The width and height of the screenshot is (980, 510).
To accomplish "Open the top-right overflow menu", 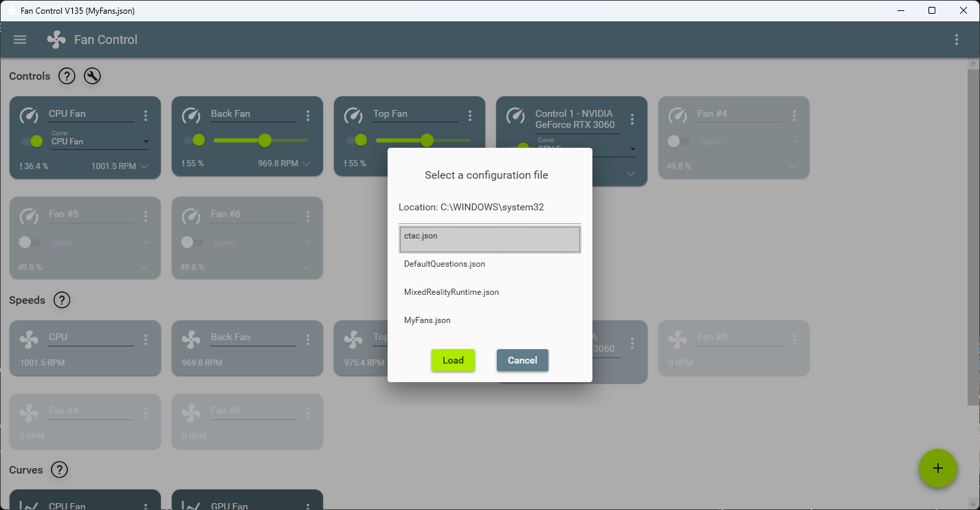I will pos(956,39).
